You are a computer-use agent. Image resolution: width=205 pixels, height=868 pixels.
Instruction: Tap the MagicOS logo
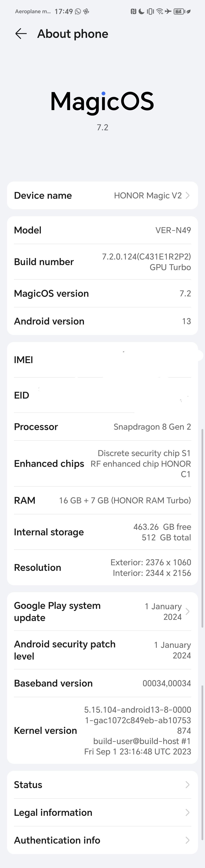pos(102,102)
